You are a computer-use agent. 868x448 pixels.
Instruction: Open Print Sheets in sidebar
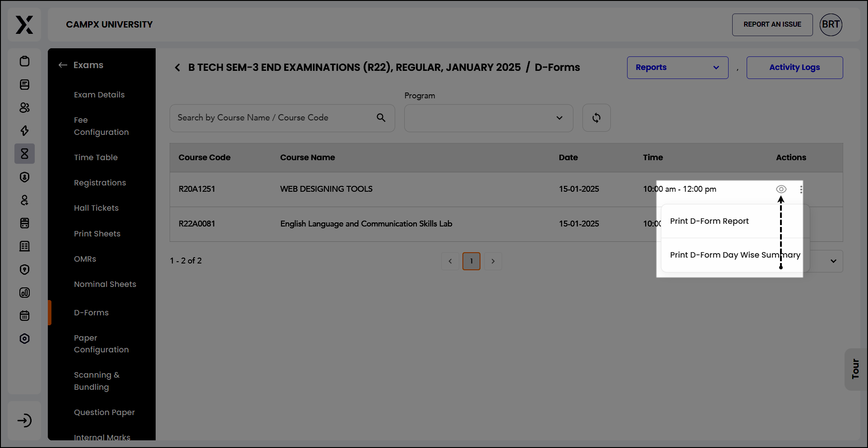(97, 234)
